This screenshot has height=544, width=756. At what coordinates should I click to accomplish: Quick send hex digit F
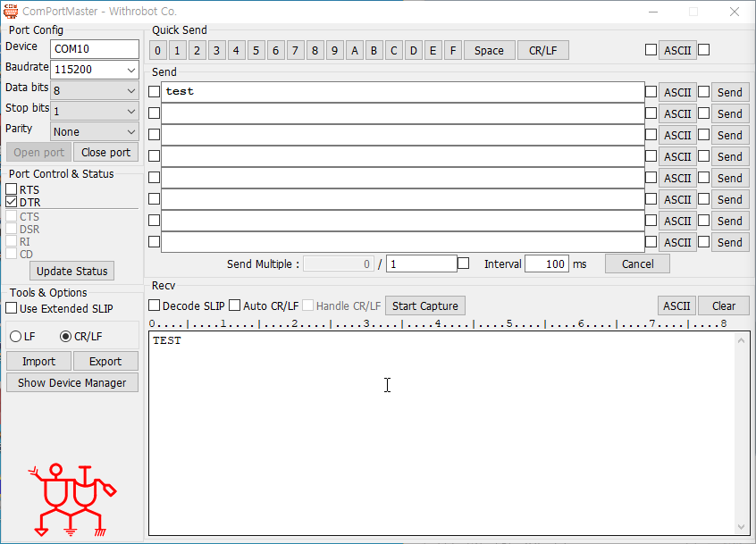[453, 51]
